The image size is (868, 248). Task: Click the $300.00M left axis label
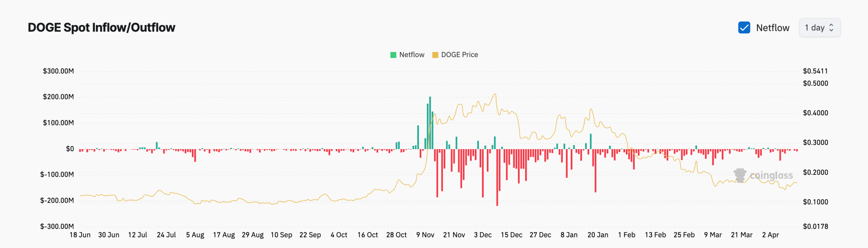coord(58,71)
